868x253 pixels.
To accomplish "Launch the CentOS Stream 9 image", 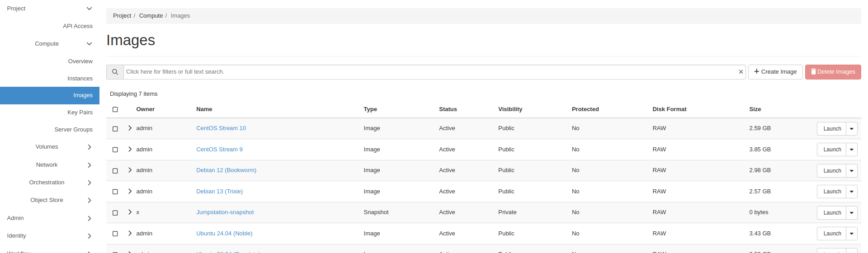I will click(832, 150).
